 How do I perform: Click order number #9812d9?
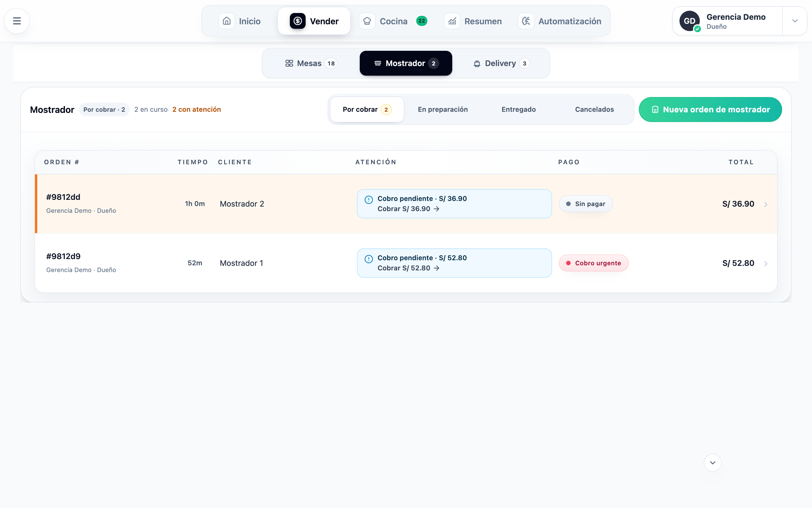(63, 256)
